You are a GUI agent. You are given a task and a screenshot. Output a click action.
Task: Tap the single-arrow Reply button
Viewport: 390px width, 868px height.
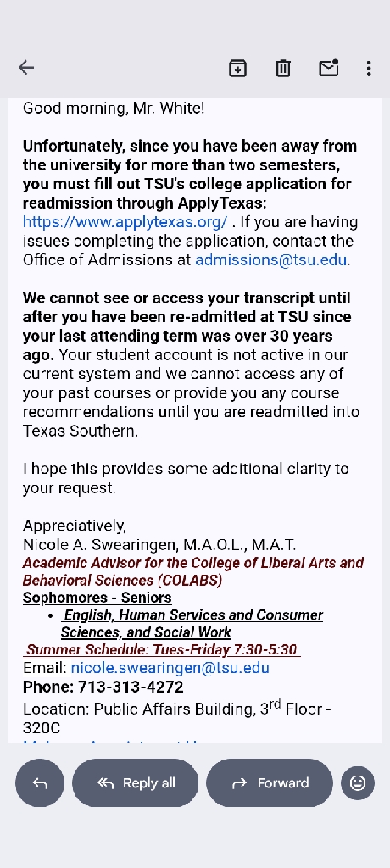(40, 782)
